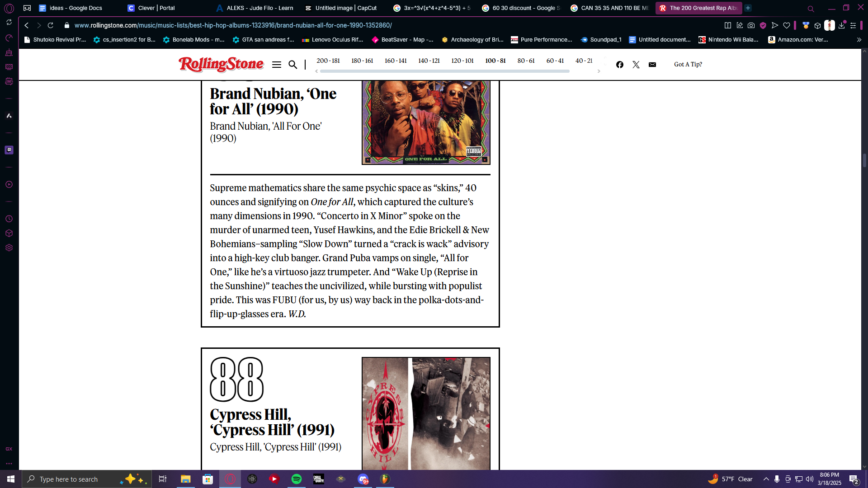Open Twitch panel in the sidebar
This screenshot has height=488, width=868.
(x=9, y=150)
